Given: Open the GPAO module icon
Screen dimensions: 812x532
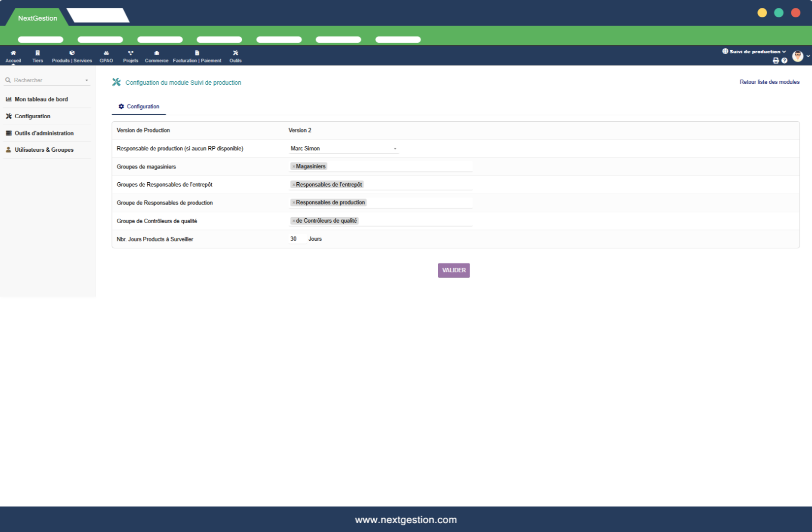Looking at the screenshot, I should point(106,53).
